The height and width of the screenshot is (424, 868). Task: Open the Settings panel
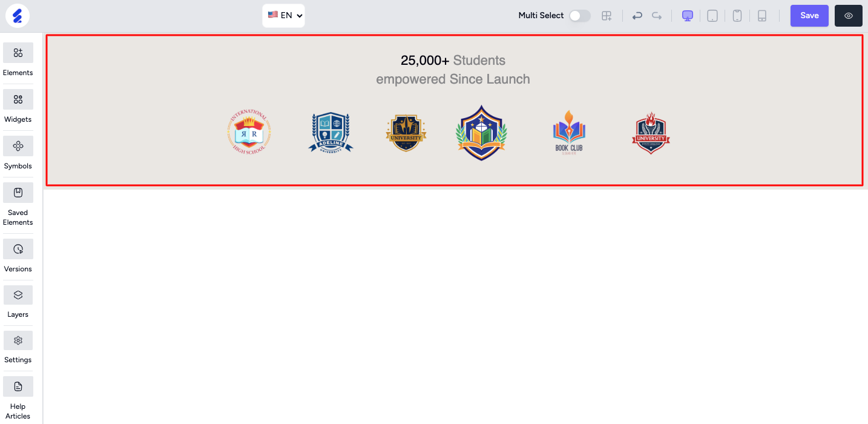coord(18,348)
